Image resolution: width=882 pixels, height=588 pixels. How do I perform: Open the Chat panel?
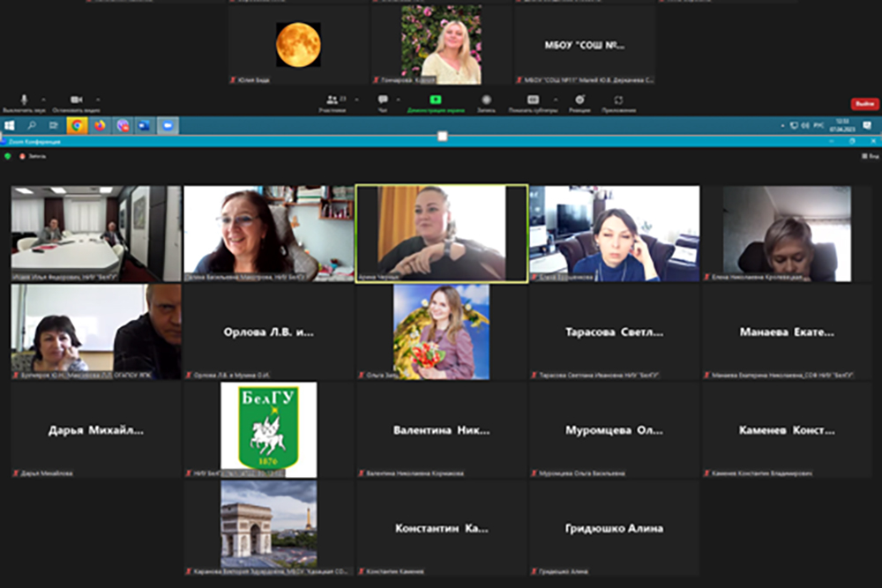(383, 100)
